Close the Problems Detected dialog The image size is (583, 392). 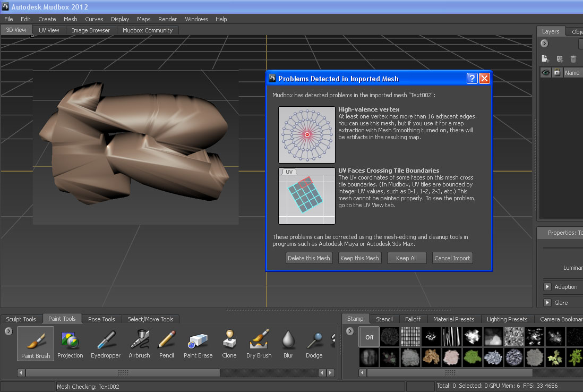(484, 79)
